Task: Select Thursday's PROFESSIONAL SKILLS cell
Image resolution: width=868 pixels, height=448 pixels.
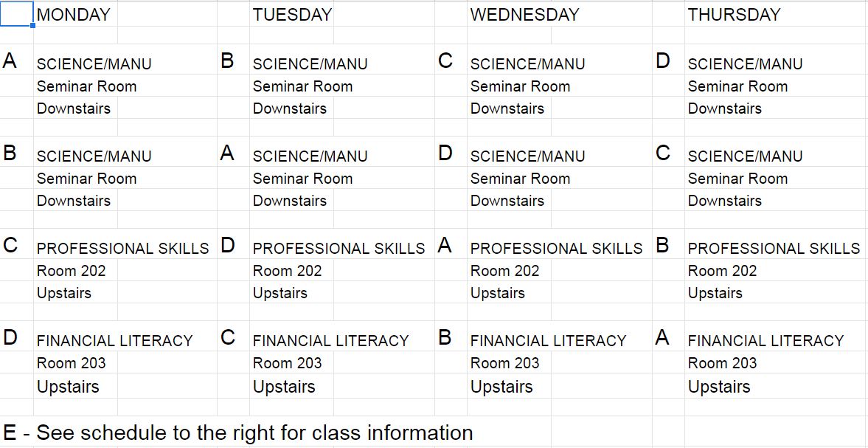Action: (x=774, y=249)
